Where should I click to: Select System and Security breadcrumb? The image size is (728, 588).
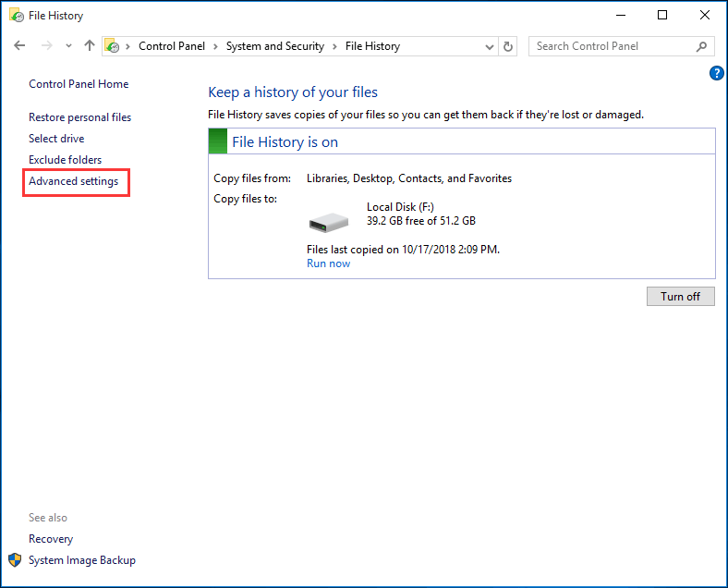click(275, 46)
